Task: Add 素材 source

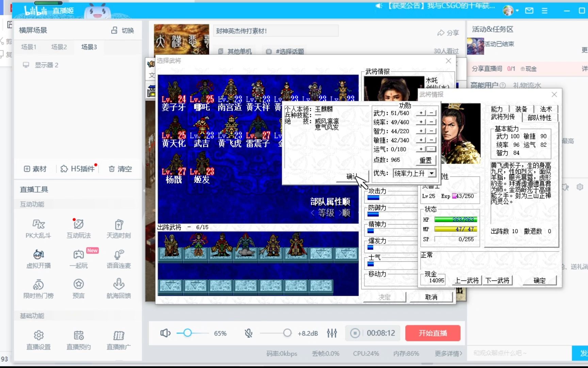Action: [35, 169]
